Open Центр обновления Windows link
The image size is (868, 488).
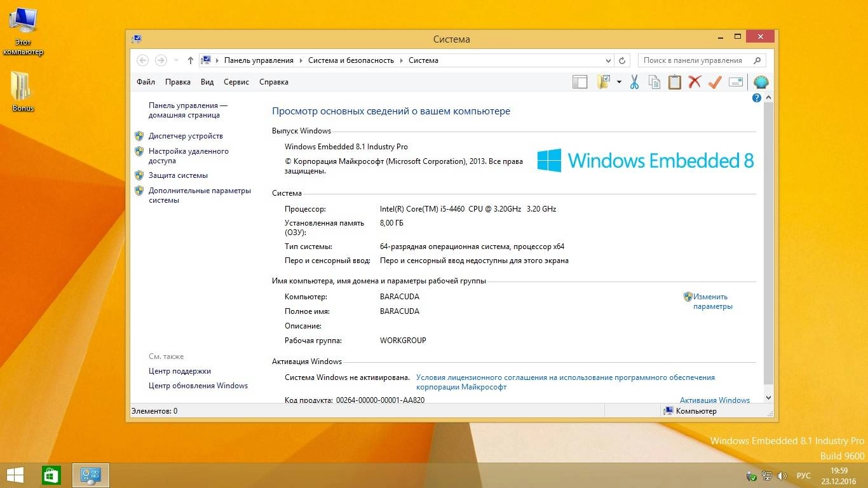[198, 386]
